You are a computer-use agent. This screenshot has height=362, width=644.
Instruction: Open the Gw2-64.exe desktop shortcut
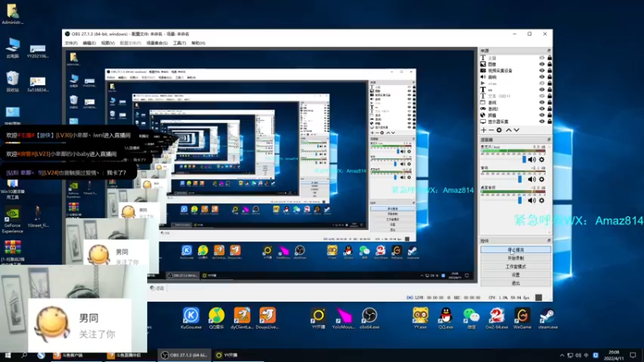pos(497,319)
